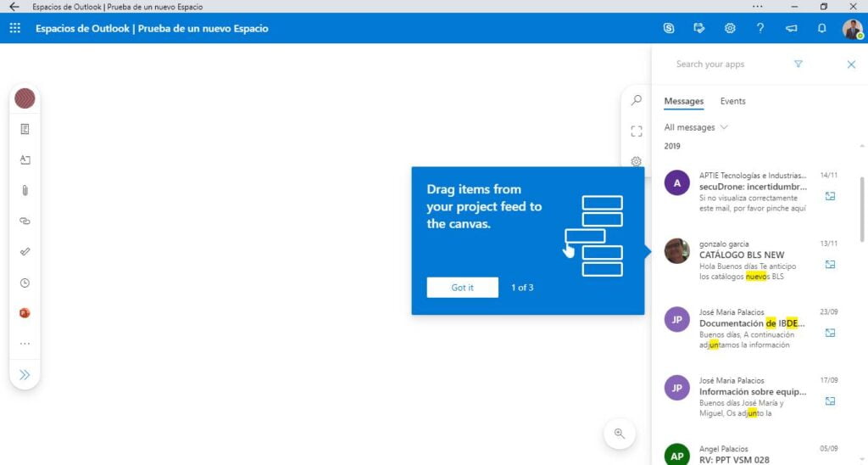Click the green AP sender avatar
Screen dimensions: 868x465
pos(677,455)
